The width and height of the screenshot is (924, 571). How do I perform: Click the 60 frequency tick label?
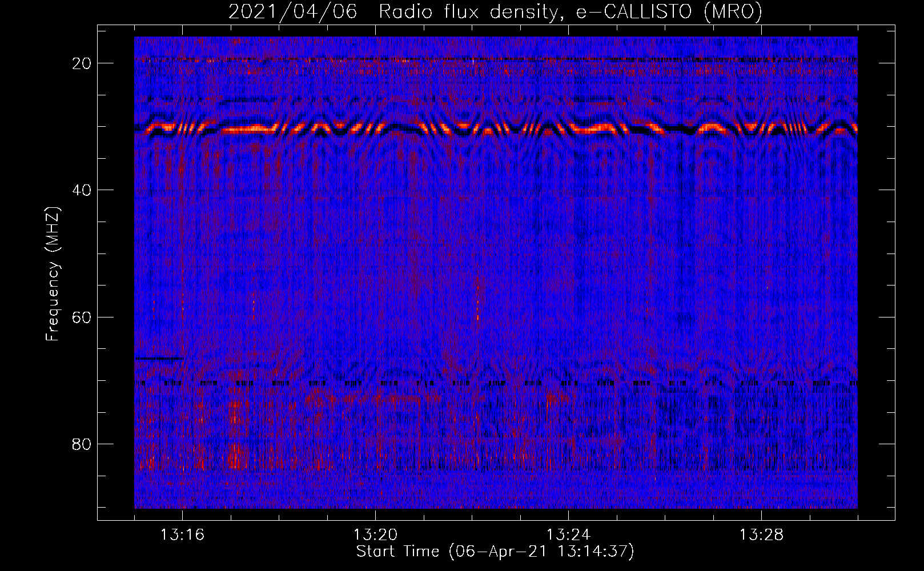pos(82,317)
